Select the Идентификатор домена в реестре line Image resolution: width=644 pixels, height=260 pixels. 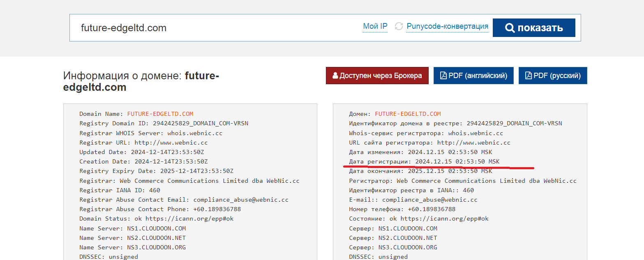tap(455, 123)
